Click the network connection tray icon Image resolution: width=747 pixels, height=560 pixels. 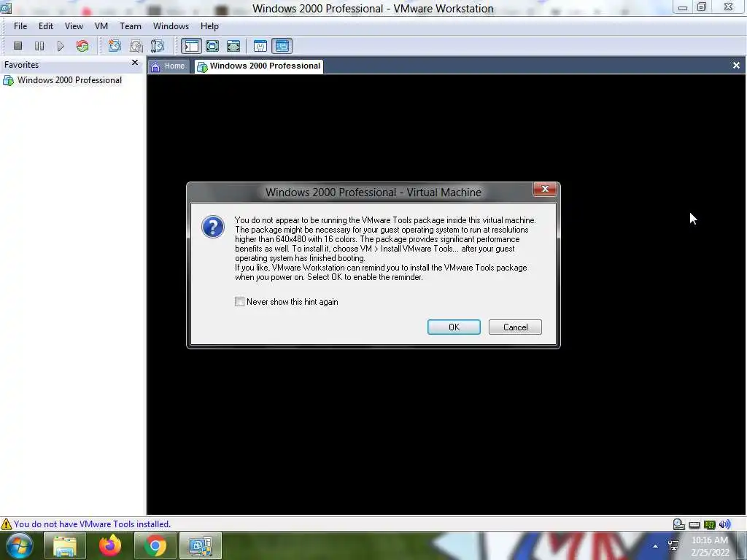673,545
